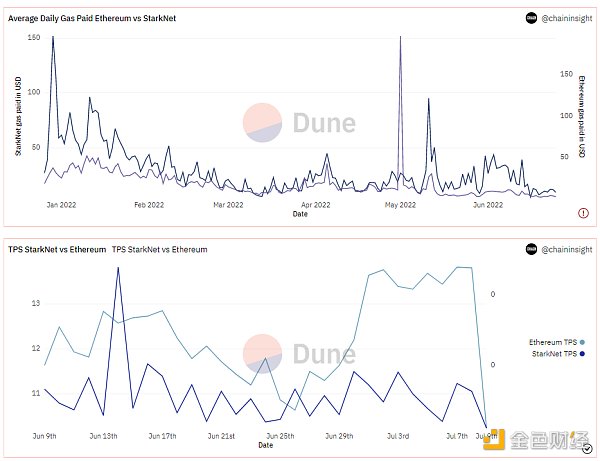Click the Date axis label under TPS chart
The width and height of the screenshot is (600, 461).
click(265, 445)
